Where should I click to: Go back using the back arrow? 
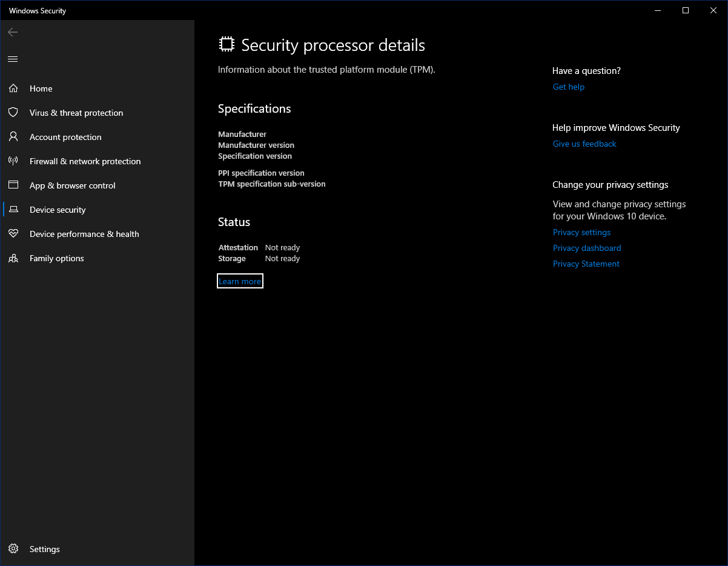tap(13, 32)
